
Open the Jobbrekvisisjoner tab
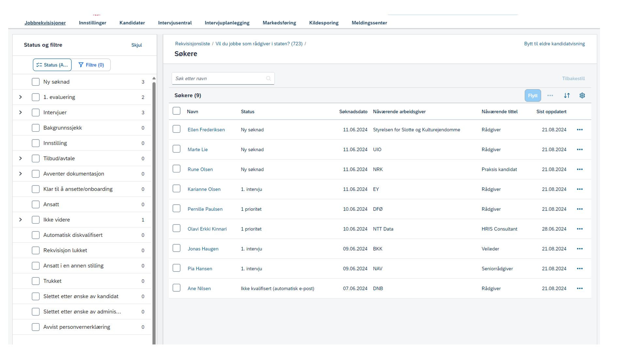coord(45,23)
